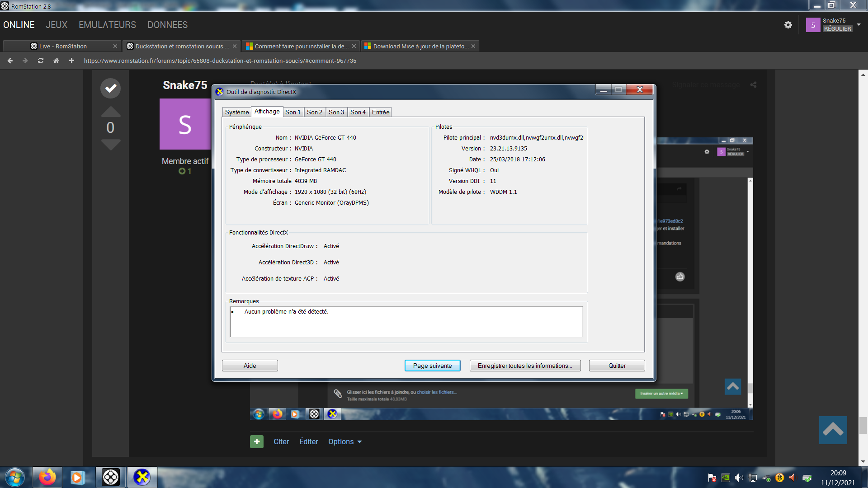Open the Son 2 tab
The image size is (868, 488).
[315, 112]
